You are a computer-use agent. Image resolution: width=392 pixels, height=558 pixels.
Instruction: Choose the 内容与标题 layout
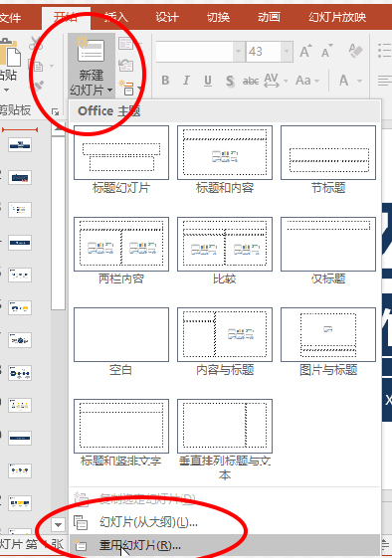[225, 341]
